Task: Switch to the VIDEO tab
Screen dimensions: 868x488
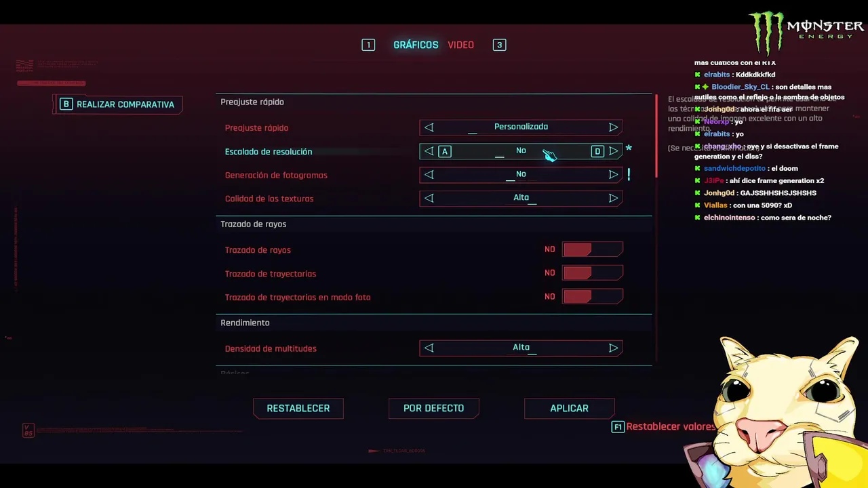Action: point(460,45)
